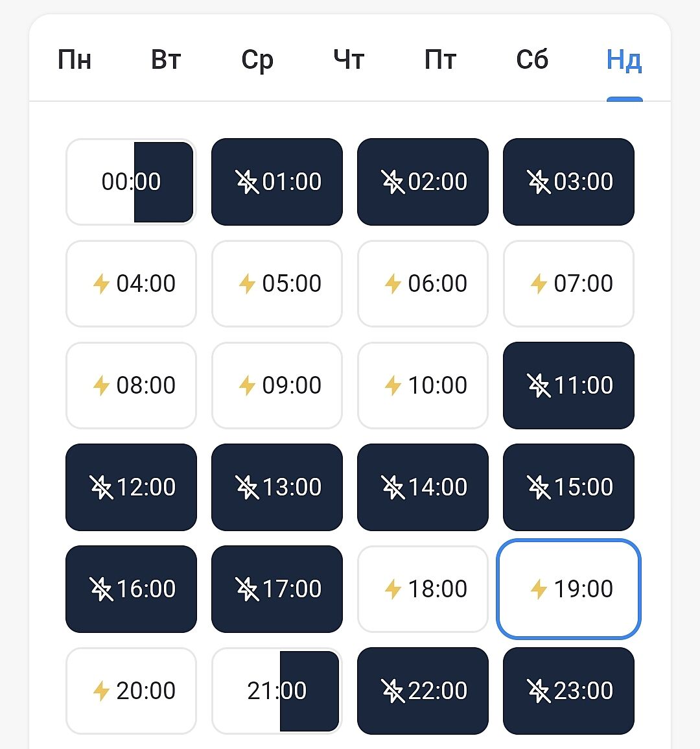Click the crossed-out lightning icon at 01:00
Screen dimensions: 700x749
(247, 182)
